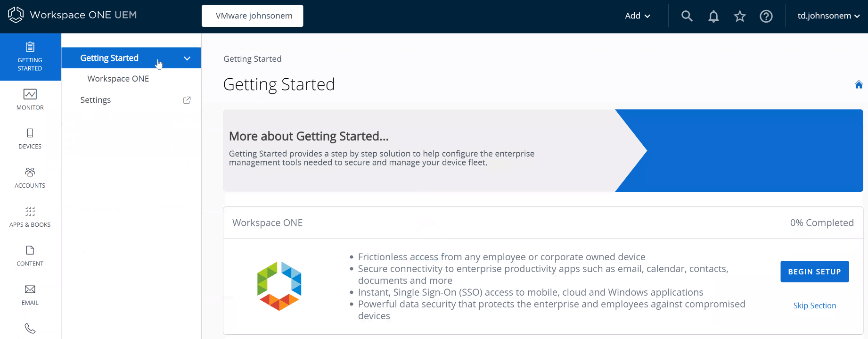Screen dimensions: 868x339
Task: Click the blue home icon
Action: pos(859,84)
